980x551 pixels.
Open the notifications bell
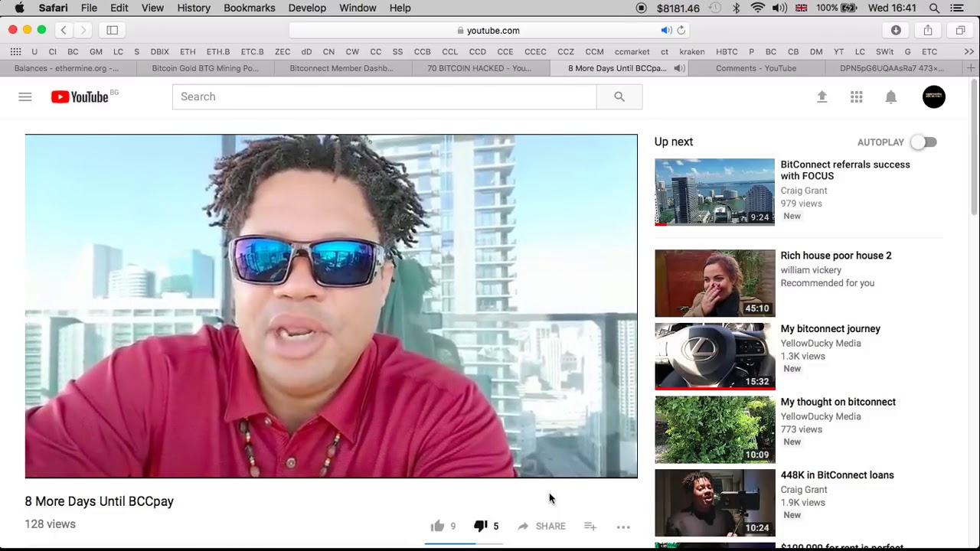coord(890,96)
